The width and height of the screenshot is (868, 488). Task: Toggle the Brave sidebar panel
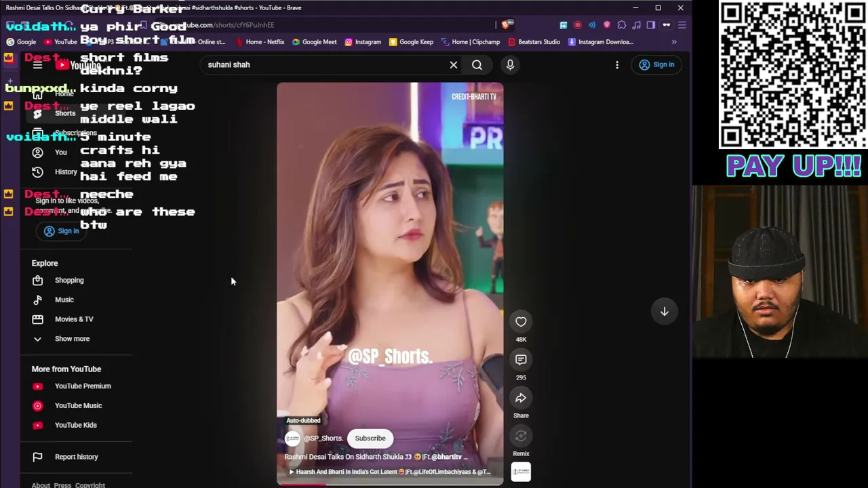(x=651, y=25)
